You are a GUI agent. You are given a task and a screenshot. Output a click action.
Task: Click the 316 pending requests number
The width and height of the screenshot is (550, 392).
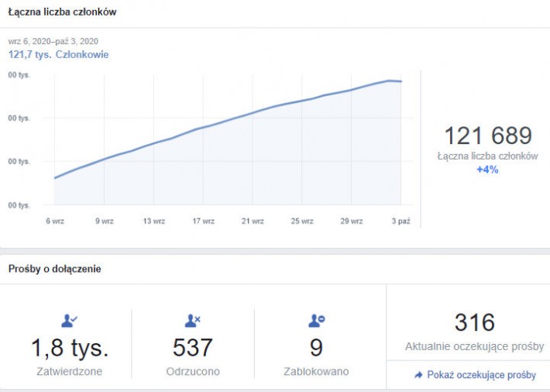(x=474, y=322)
